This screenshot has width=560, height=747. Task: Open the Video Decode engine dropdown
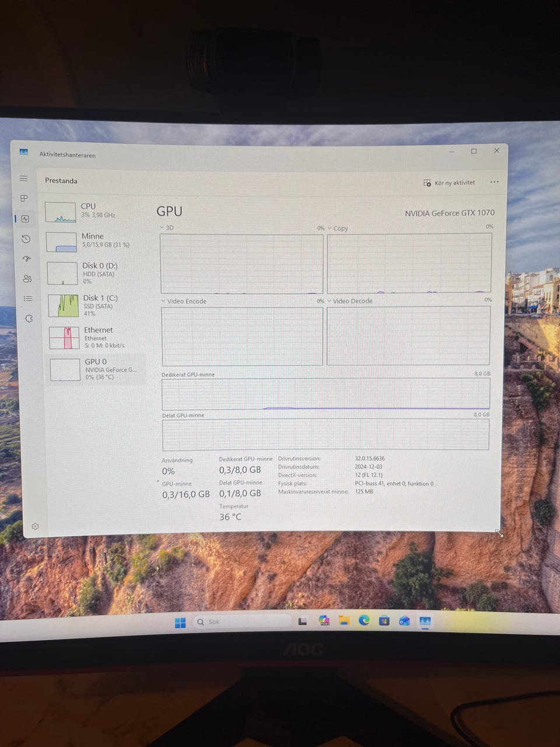click(x=349, y=301)
